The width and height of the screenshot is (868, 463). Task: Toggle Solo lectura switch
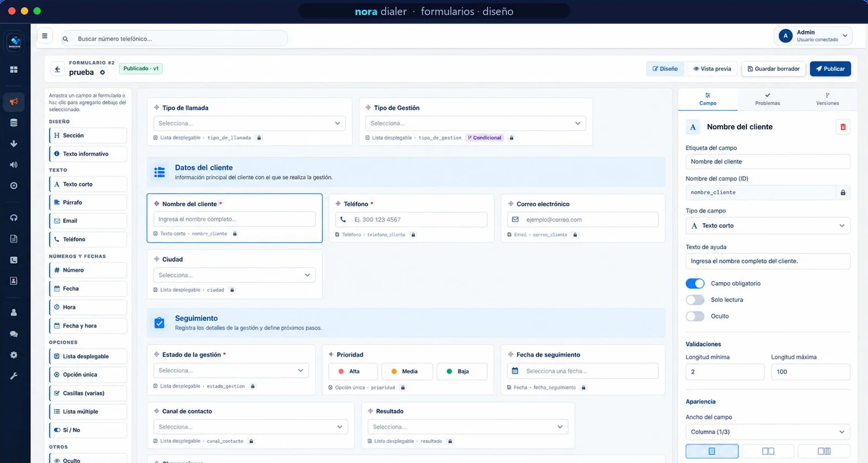pyautogui.click(x=695, y=300)
